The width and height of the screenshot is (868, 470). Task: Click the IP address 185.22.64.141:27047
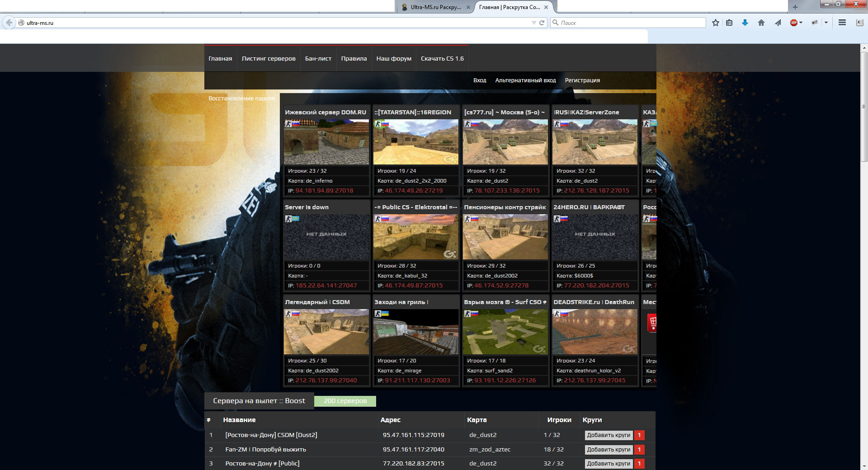point(326,286)
